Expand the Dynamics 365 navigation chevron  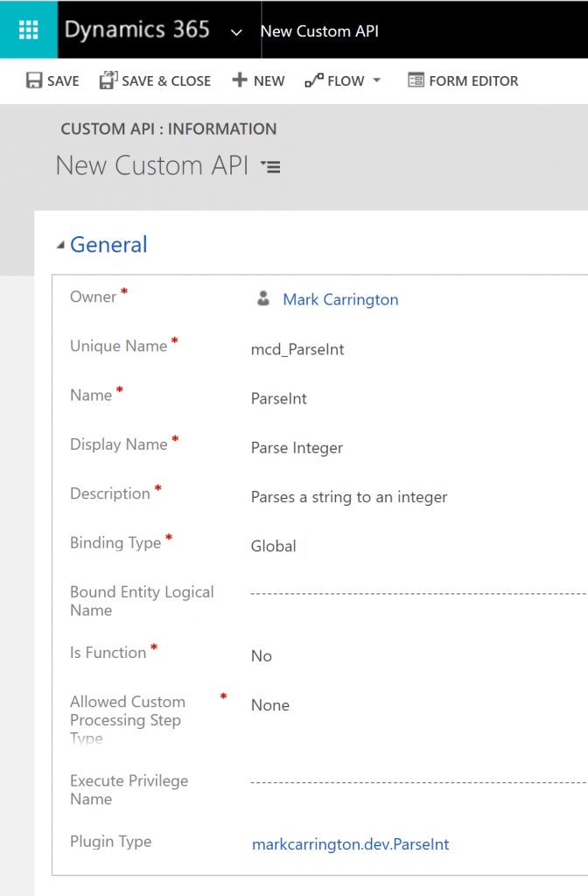point(235,31)
